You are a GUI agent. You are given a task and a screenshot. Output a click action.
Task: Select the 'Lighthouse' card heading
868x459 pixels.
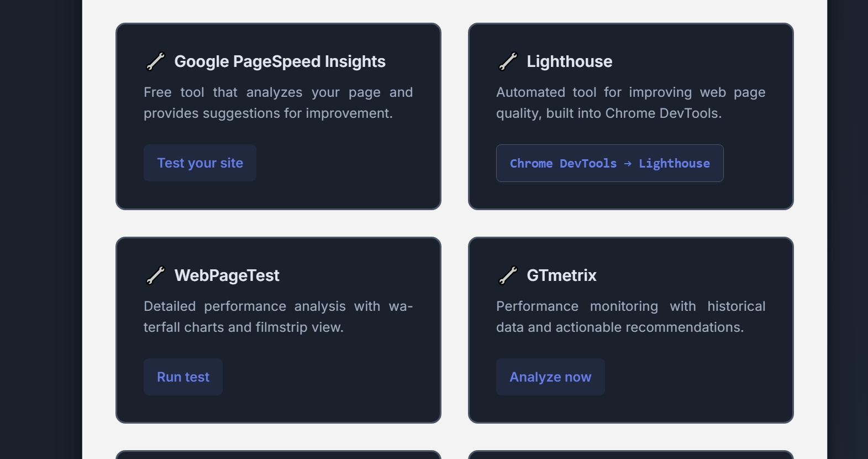click(570, 61)
